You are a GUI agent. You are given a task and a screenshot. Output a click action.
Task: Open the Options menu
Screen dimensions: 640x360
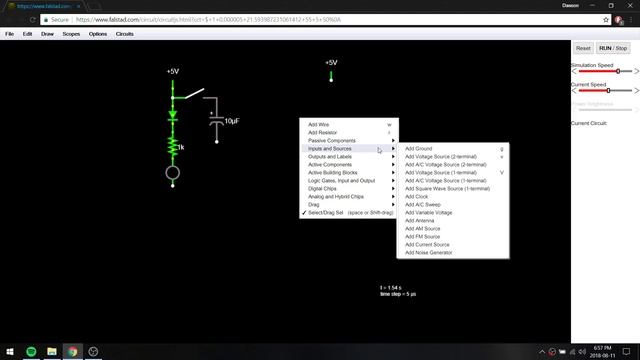[x=98, y=34]
